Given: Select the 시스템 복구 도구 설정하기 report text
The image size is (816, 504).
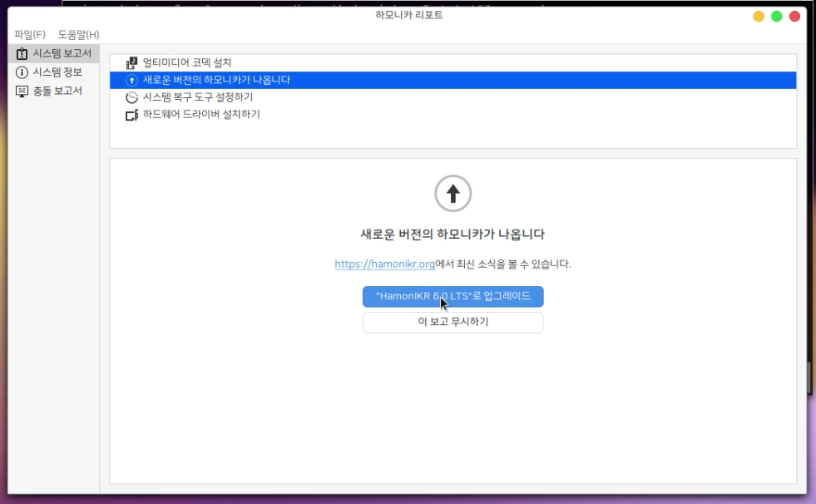Looking at the screenshot, I should (198, 97).
